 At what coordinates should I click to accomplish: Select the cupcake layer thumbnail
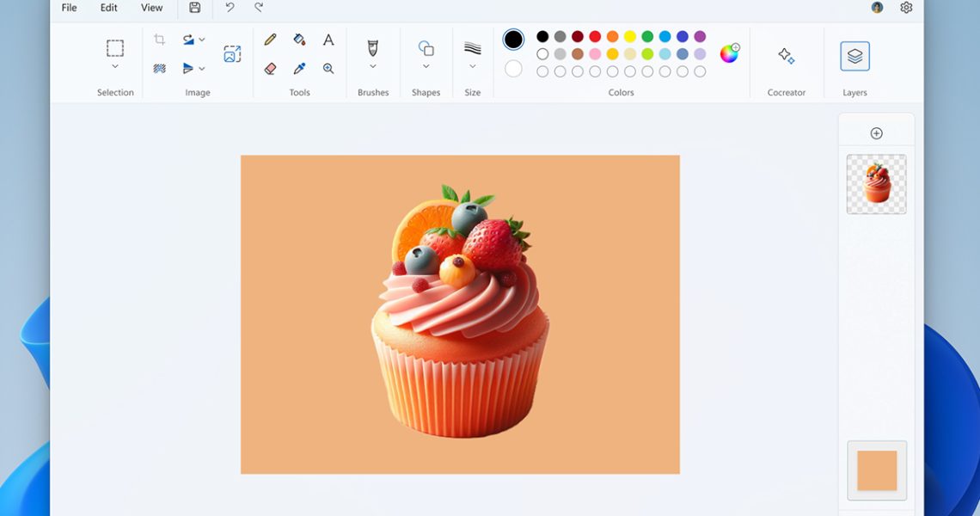876,184
